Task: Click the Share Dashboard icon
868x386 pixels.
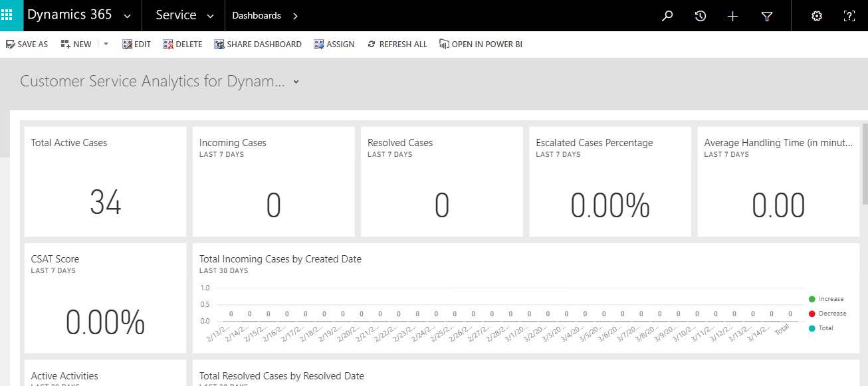Action: click(219, 44)
